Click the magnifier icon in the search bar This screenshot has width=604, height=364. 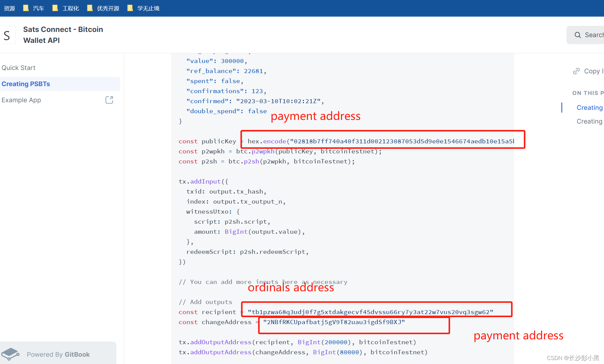[x=578, y=35]
